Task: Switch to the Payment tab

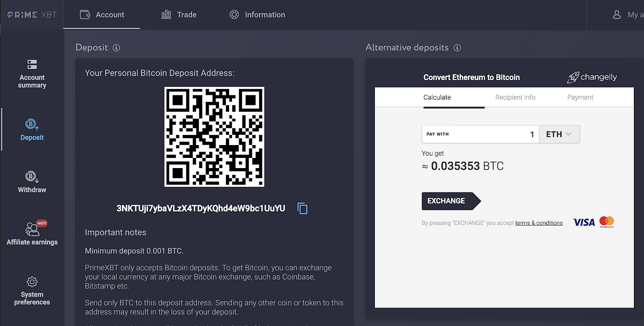Action: [580, 97]
